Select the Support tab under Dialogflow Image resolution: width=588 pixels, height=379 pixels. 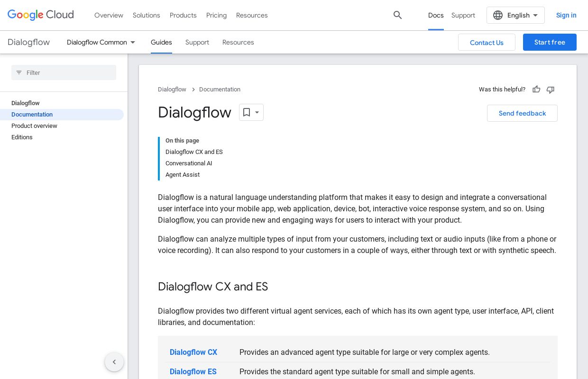[197, 42]
